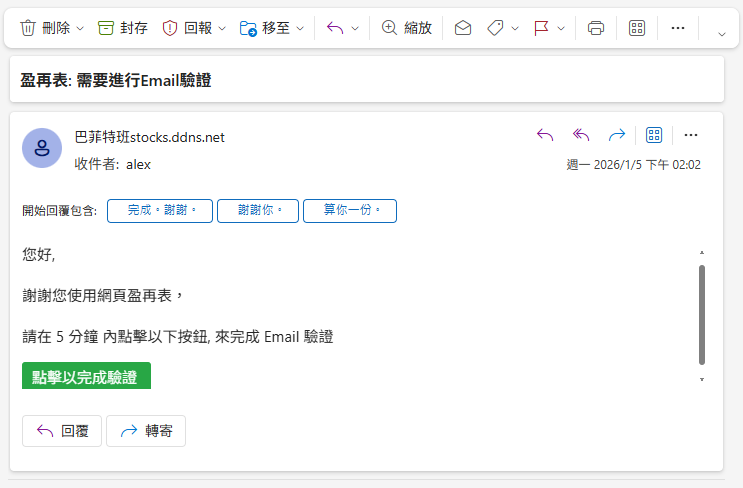Expand the Delete (刪除) dropdown arrow
743x488 pixels.
tap(80, 28)
